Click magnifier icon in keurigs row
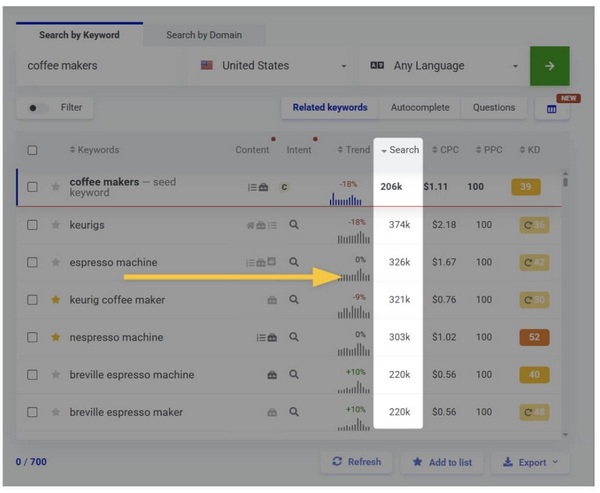Image resolution: width=600 pixels, height=493 pixels. coord(294,225)
